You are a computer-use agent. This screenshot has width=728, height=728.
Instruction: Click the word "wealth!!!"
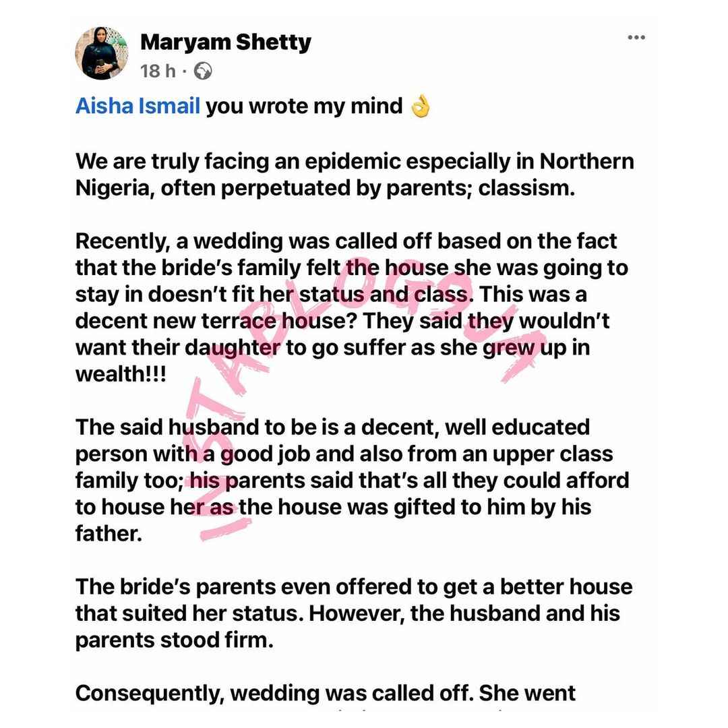[x=121, y=373]
